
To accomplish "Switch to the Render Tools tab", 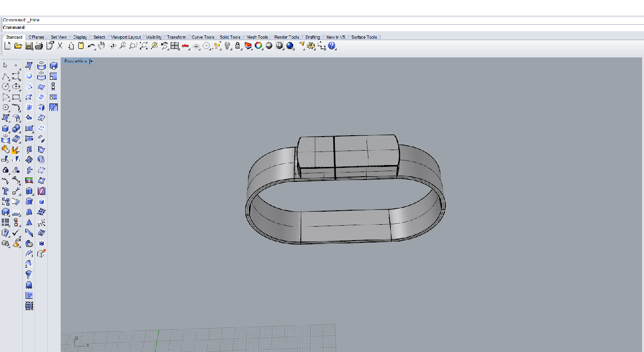I will click(x=286, y=37).
